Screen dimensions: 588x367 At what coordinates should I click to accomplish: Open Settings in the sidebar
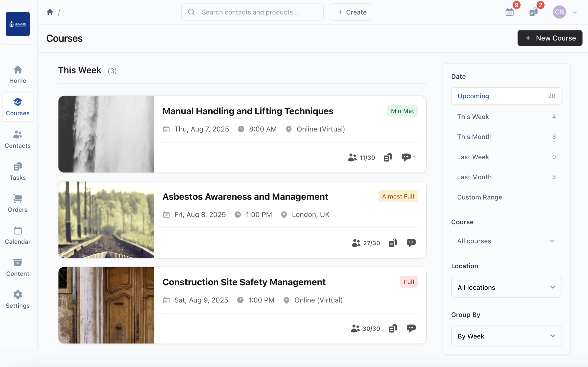point(18,299)
